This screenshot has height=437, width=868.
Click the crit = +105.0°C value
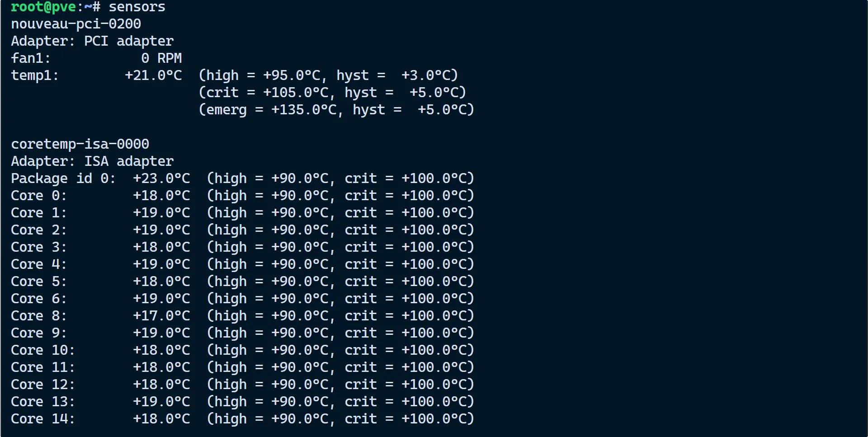pos(296,93)
